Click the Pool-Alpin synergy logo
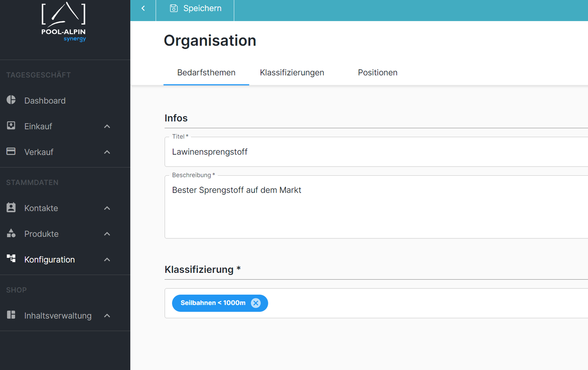 pos(63,22)
